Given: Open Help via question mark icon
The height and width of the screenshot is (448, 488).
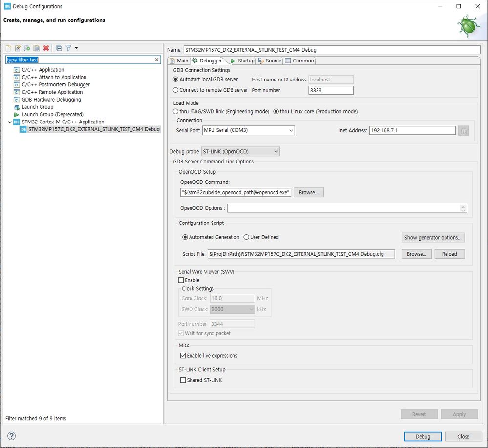Looking at the screenshot, I should tap(12, 436).
